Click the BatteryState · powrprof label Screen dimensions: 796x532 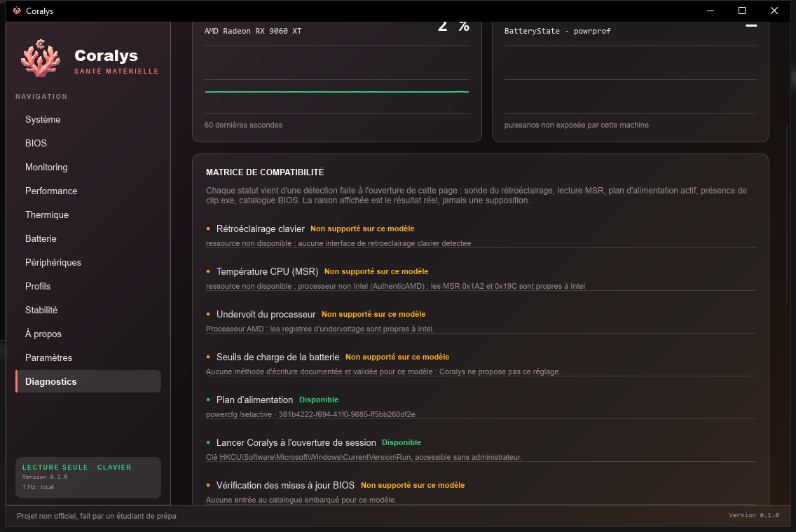tap(557, 31)
